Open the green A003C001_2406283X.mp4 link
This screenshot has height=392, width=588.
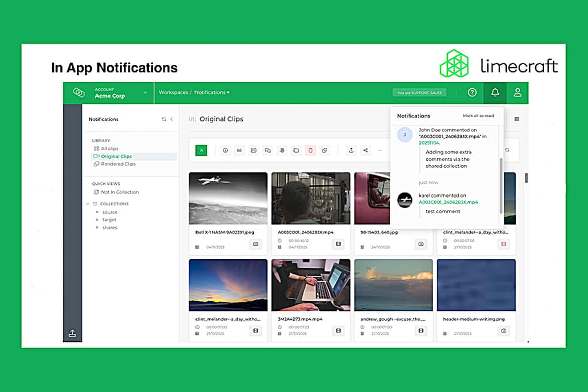(x=448, y=202)
